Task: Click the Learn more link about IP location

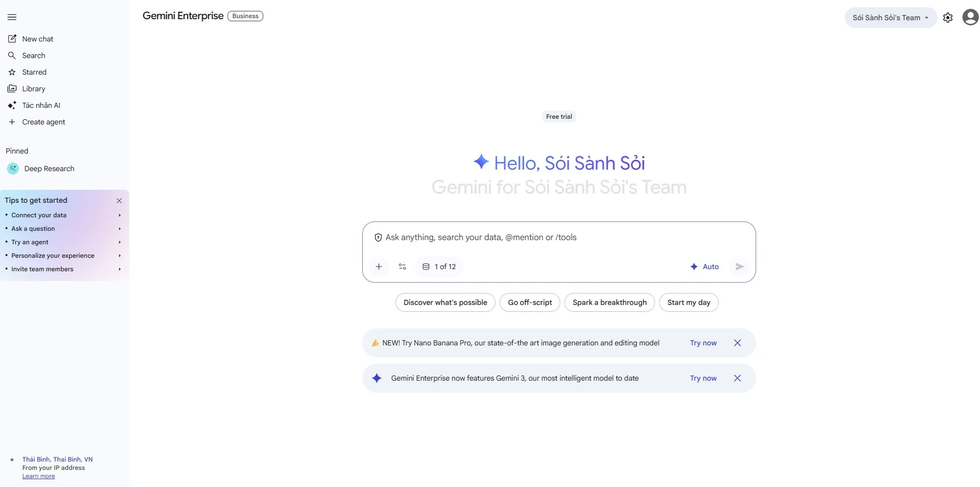Action: (38, 476)
